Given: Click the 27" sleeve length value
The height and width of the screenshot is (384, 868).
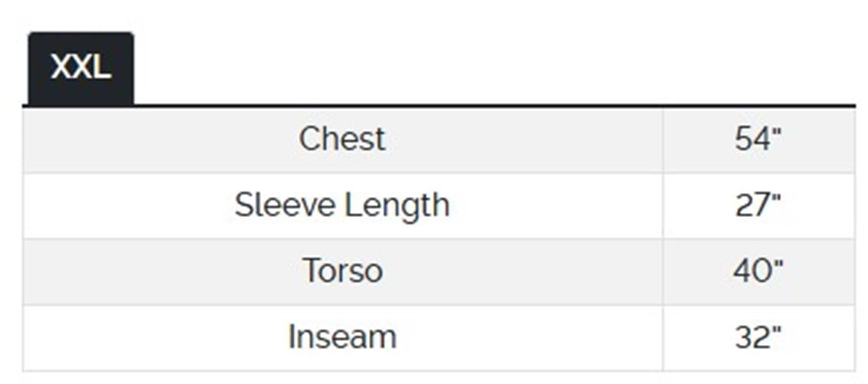Looking at the screenshot, I should pos(757,205).
